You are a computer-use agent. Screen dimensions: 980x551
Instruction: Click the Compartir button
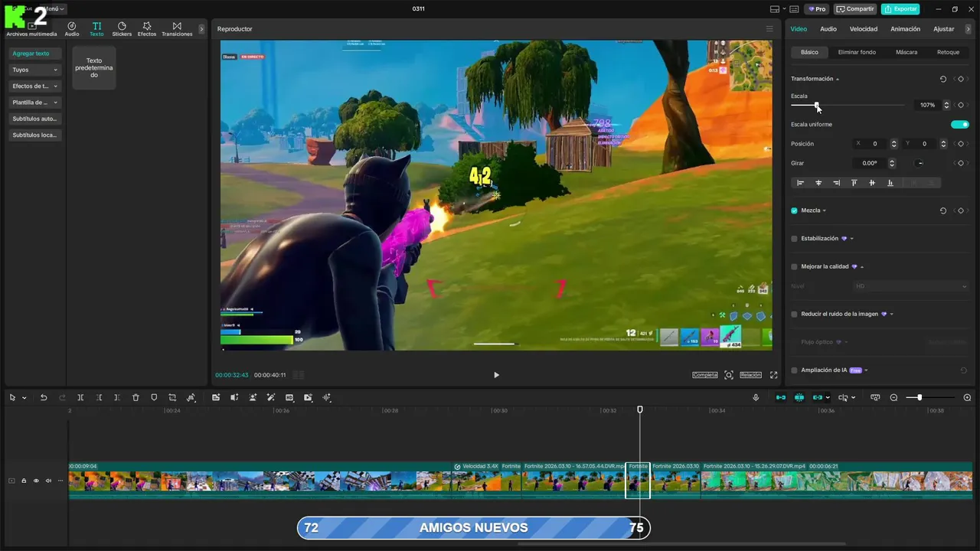(855, 9)
